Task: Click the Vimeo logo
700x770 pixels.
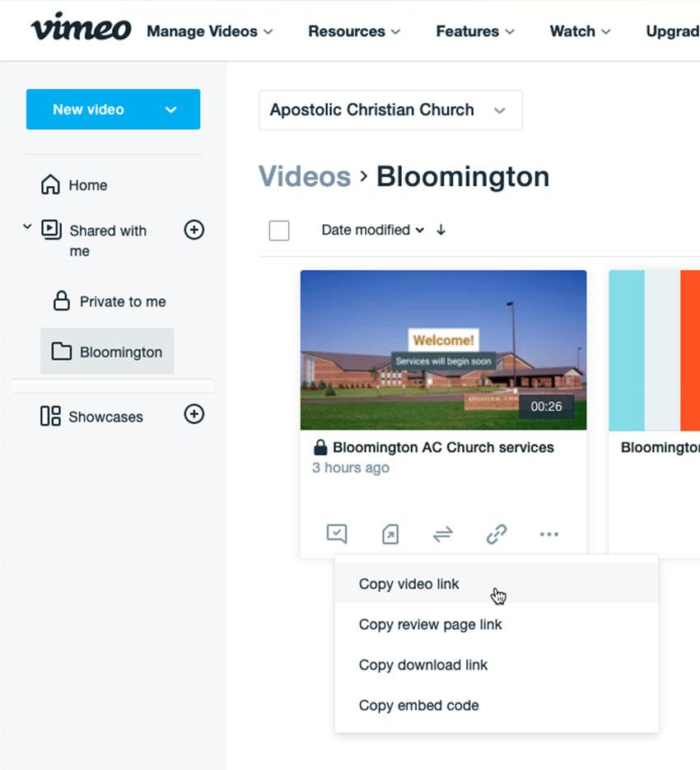Action: tap(81, 27)
